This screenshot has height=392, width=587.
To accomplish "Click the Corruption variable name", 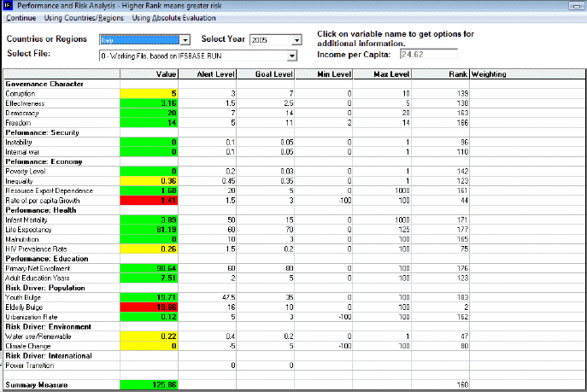I will pos(23,93).
